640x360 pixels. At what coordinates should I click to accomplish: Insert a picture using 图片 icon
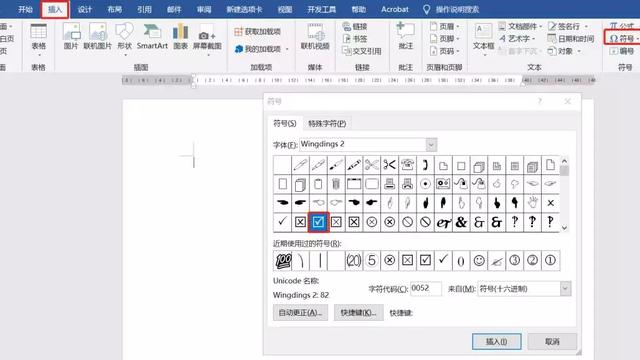[x=71, y=37]
